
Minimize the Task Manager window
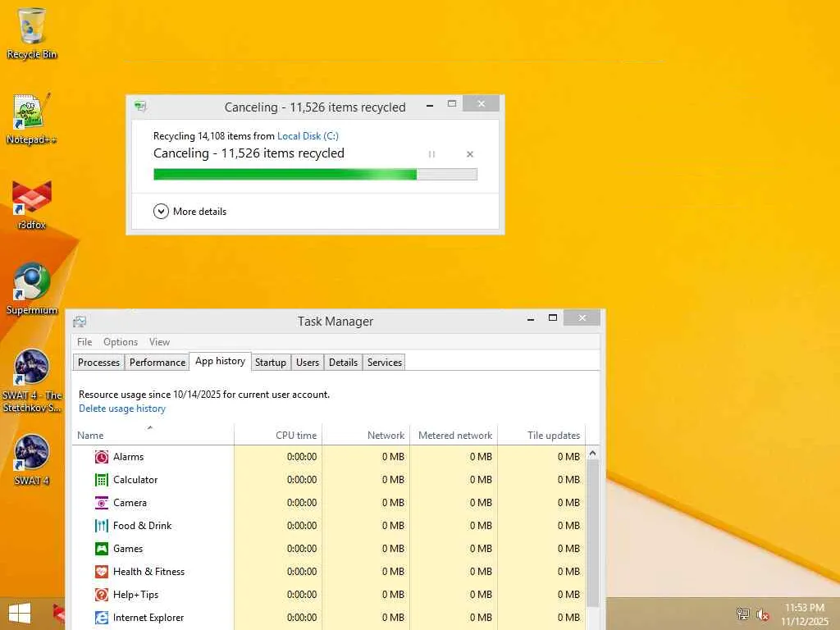pyautogui.click(x=531, y=319)
